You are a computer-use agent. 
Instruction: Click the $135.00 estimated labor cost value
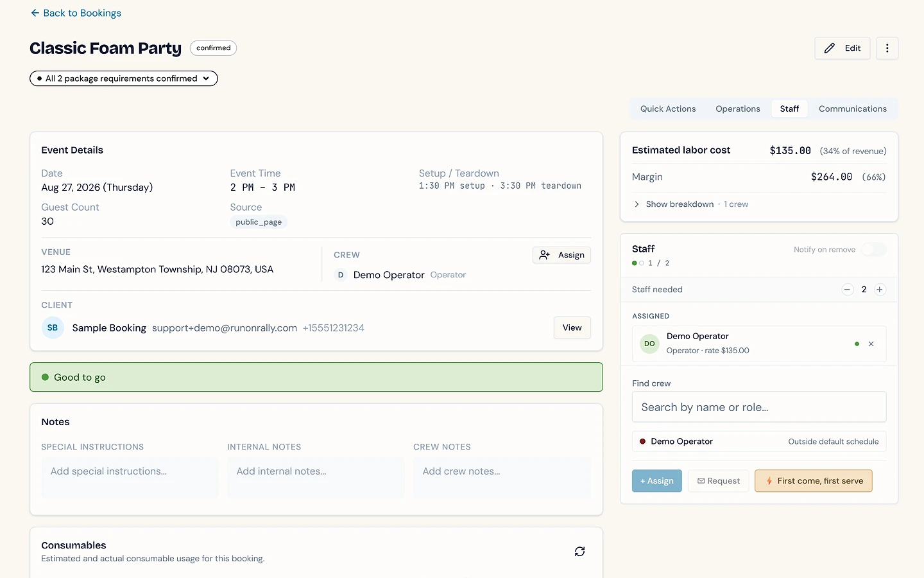791,151
